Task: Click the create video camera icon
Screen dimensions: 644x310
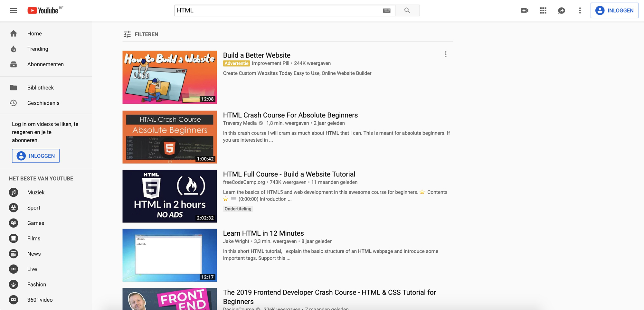Action: pyautogui.click(x=525, y=11)
